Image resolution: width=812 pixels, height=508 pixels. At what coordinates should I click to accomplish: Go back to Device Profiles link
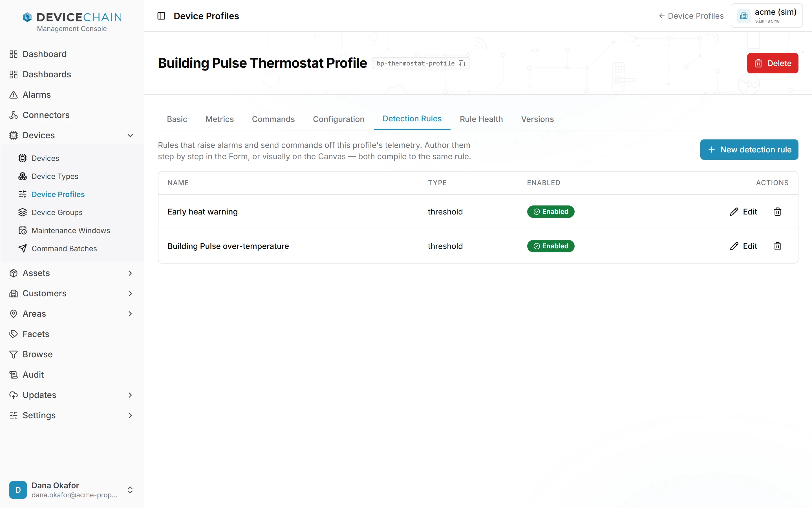point(691,16)
